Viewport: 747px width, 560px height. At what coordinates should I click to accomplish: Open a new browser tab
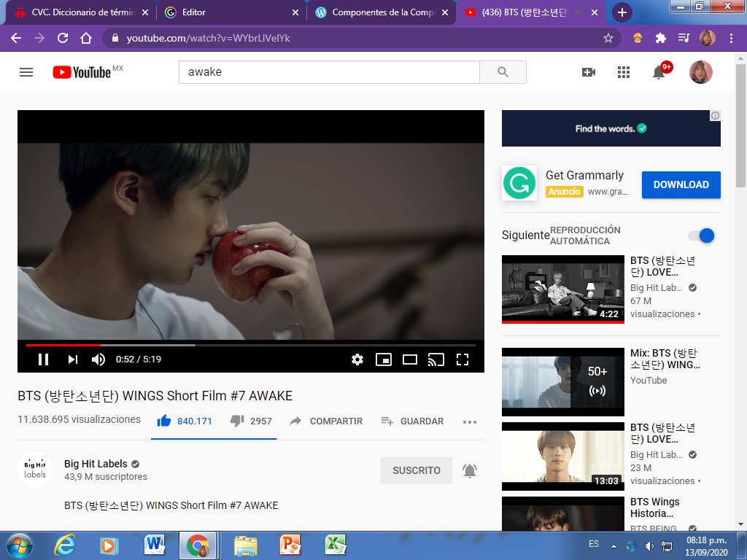pos(622,13)
